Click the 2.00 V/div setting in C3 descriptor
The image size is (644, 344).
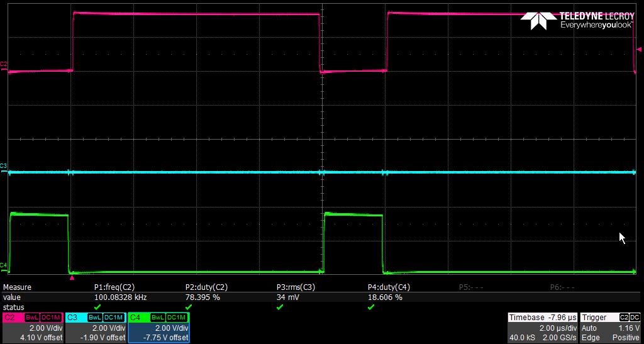pyautogui.click(x=109, y=328)
